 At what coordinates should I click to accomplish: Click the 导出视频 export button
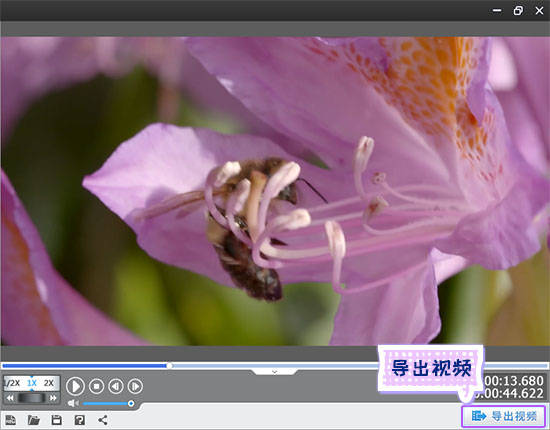(503, 416)
